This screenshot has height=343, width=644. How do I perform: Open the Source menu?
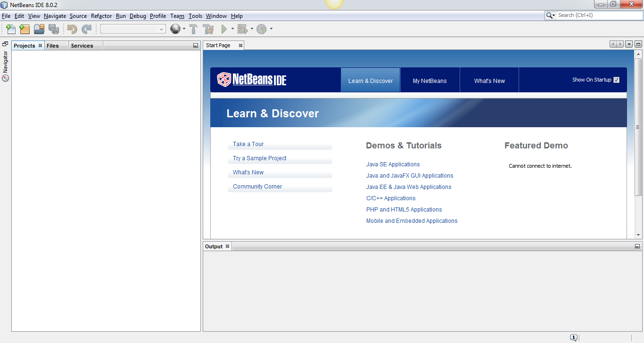pos(78,16)
